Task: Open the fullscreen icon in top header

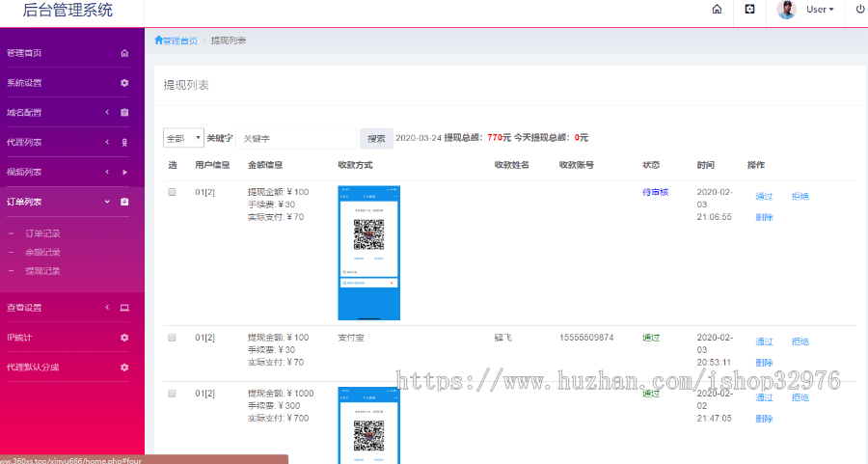Action: click(x=749, y=9)
